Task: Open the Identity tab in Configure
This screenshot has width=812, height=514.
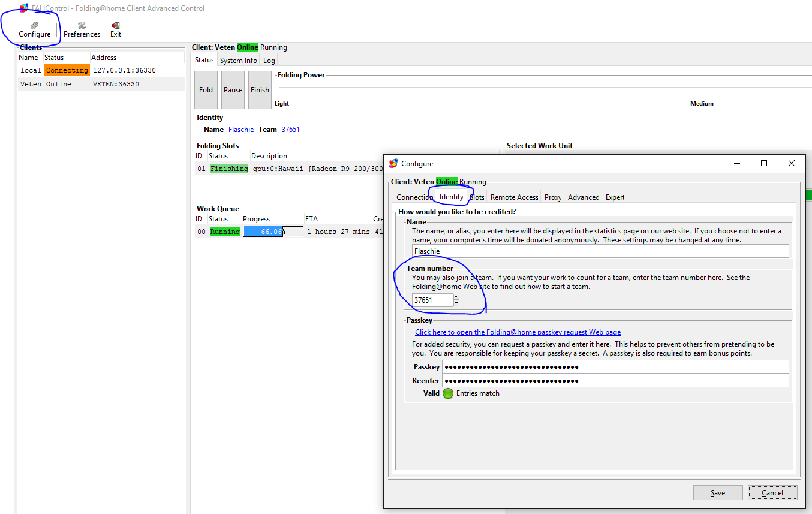Action: [451, 196]
